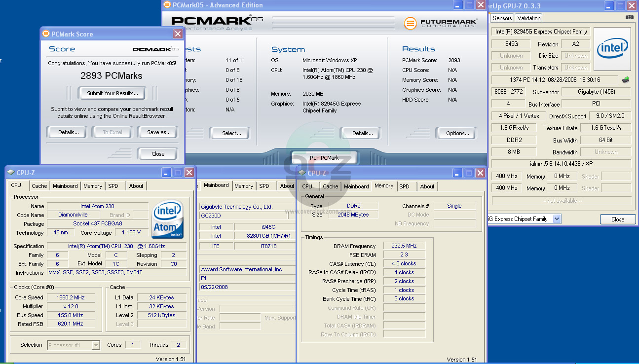The height and width of the screenshot is (364, 639).
Task: Click the BIOS version field 1374 PC 14.12
Action: click(x=555, y=80)
